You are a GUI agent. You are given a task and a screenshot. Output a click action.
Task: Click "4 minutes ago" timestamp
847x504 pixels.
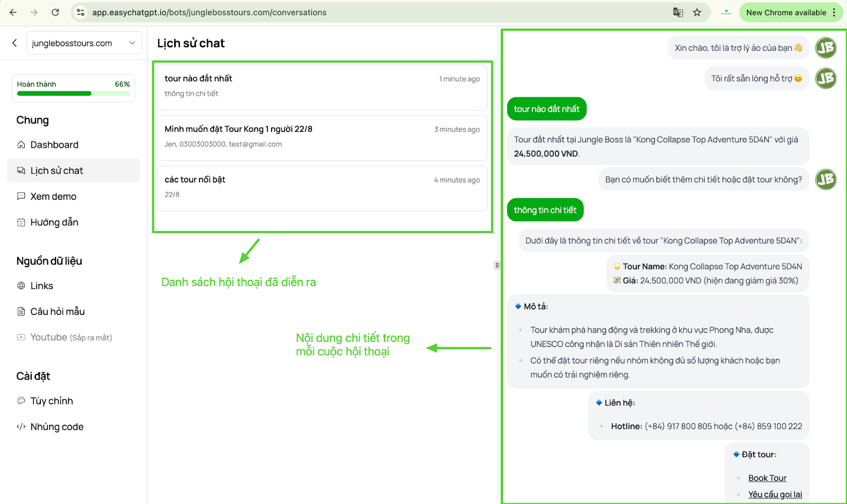(x=457, y=180)
